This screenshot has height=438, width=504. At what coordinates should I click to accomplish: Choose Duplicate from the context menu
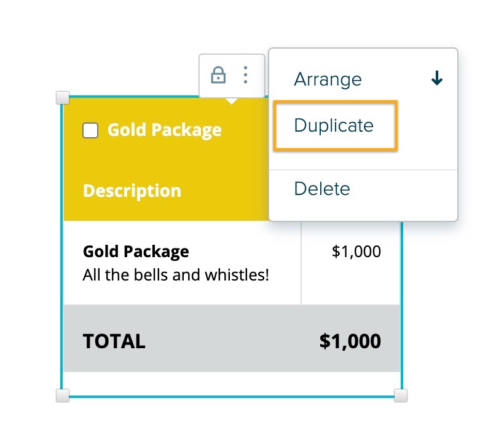[x=335, y=125]
